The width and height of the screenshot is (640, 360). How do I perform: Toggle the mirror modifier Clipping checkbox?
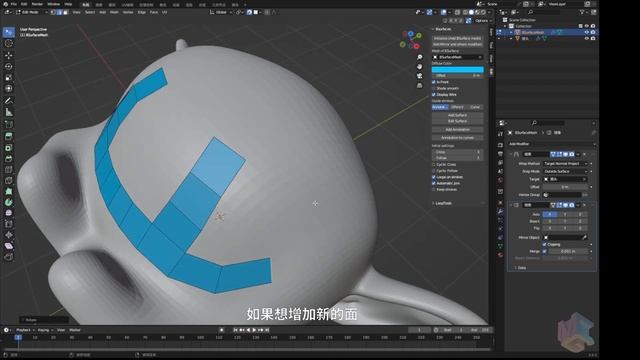pos(544,244)
